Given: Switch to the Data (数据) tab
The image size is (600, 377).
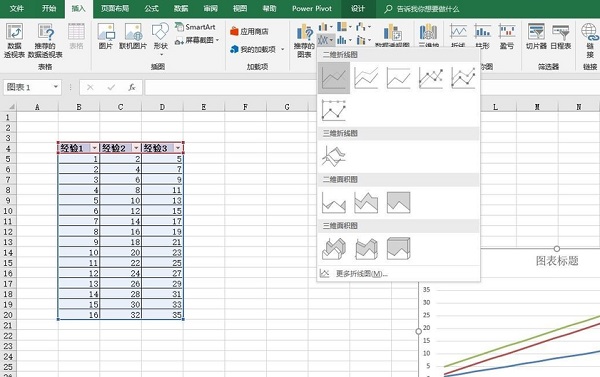Looking at the screenshot, I should click(181, 9).
